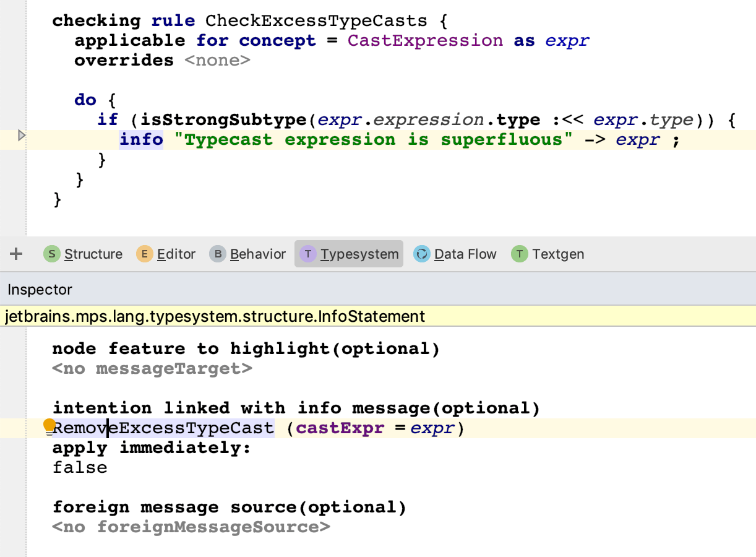Screen dimensions: 756x557
Task: Click the <no messageTarget> placeholder
Action: tap(152, 369)
